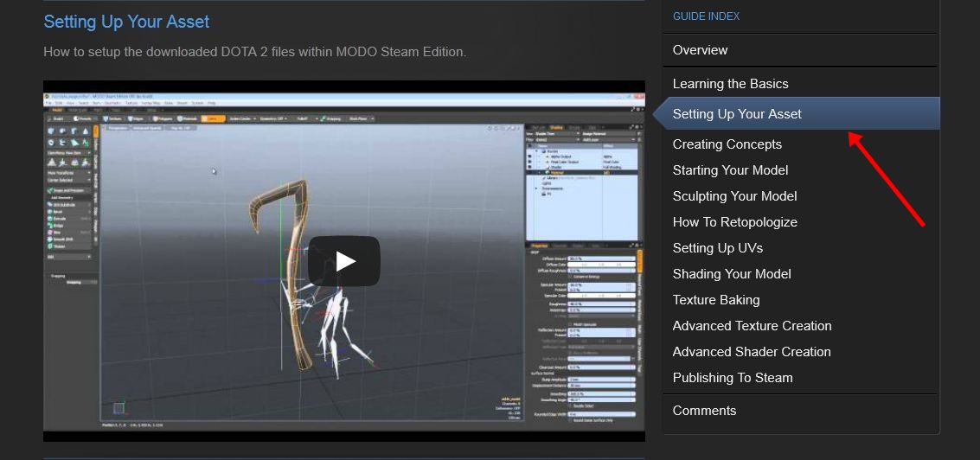The width and height of the screenshot is (980, 460).
Task: Go to How To Retopologize section
Action: click(735, 222)
